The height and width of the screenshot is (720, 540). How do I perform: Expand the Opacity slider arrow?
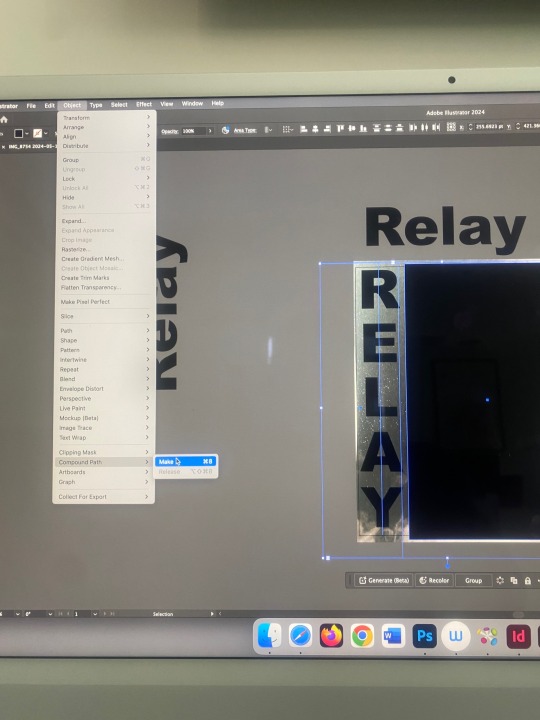(210, 131)
